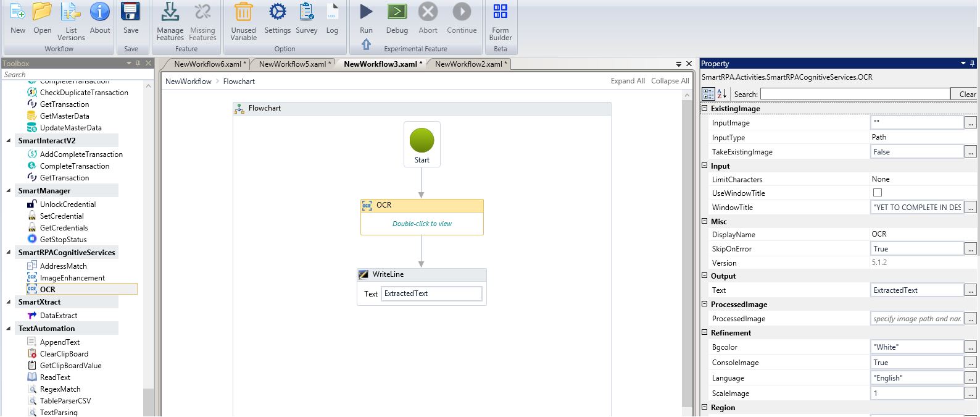Enable the UseWindowTitle checkbox
This screenshot has height=417, width=980.
pos(877,193)
